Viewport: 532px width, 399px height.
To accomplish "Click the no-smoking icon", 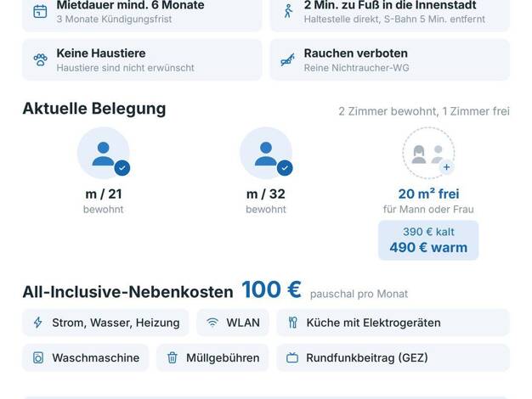I will click(x=287, y=60).
